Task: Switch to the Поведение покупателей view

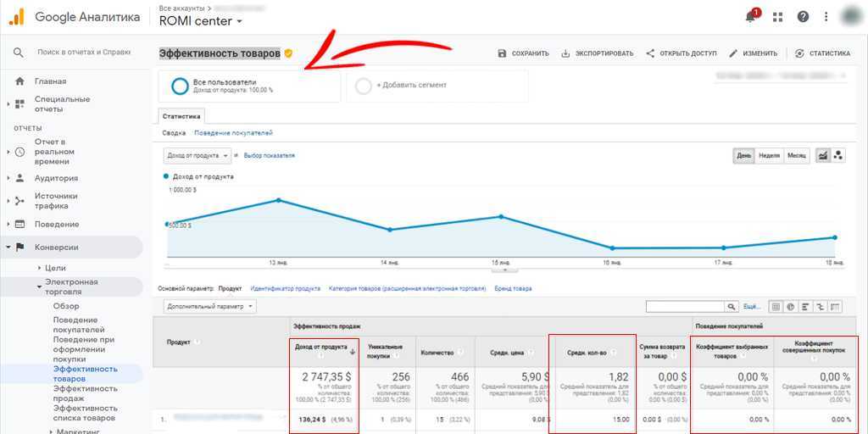Action: click(x=233, y=133)
